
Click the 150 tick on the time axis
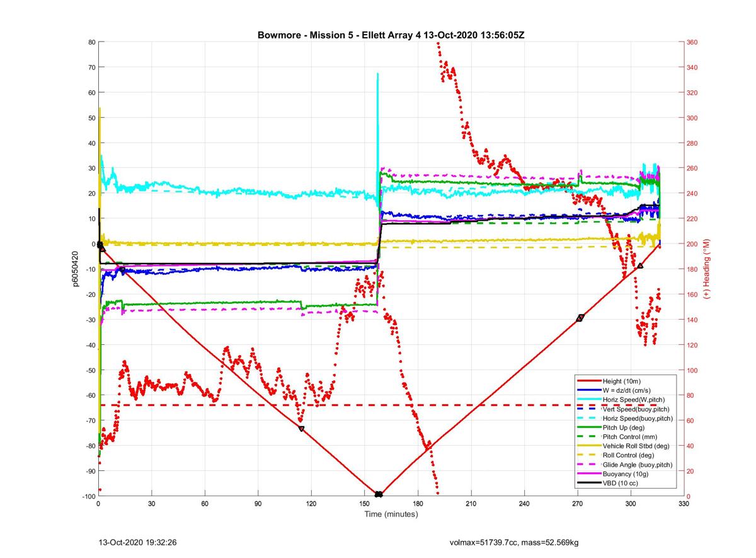tap(364, 504)
